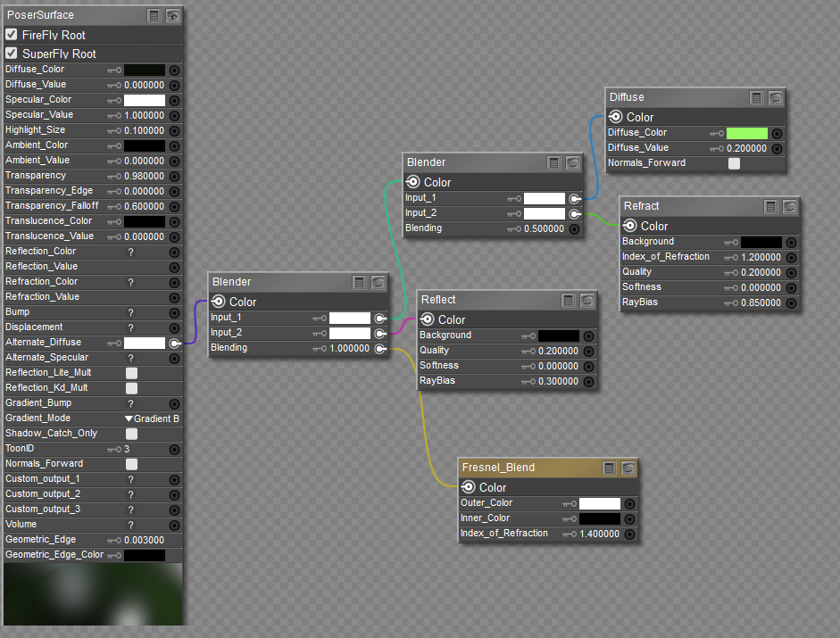The width and height of the screenshot is (840, 638).
Task: Click connected Alternate_Diffuse plug
Action: point(175,344)
